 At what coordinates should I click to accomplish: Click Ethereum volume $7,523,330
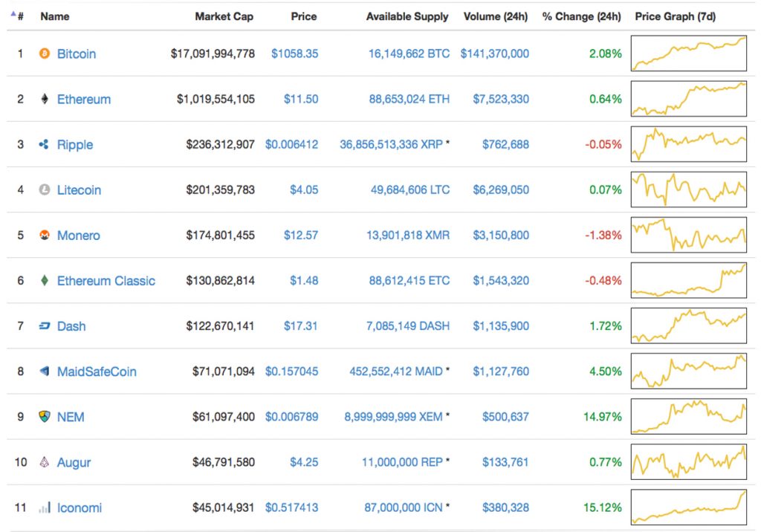[501, 99]
